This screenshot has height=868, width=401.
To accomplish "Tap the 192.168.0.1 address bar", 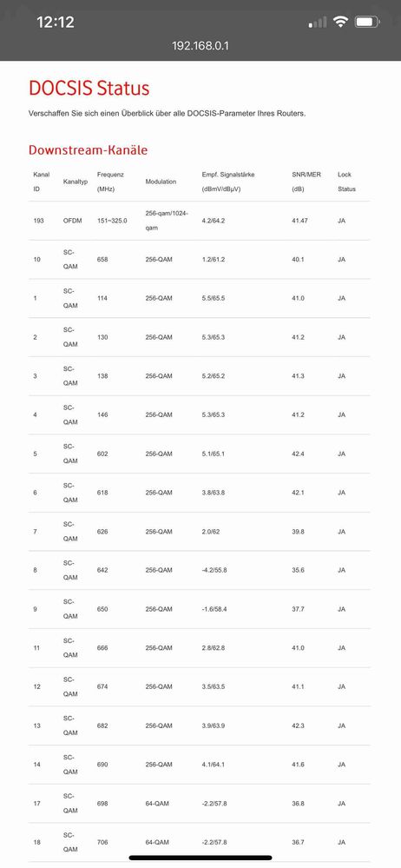I will click(200, 45).
